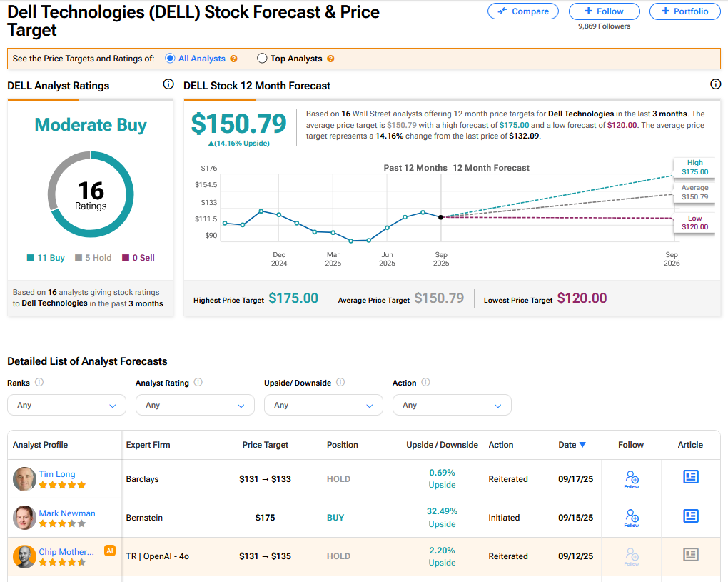Image resolution: width=728 pixels, height=582 pixels.
Task: Open Chip Mother... analyst profile link
Action: click(66, 552)
